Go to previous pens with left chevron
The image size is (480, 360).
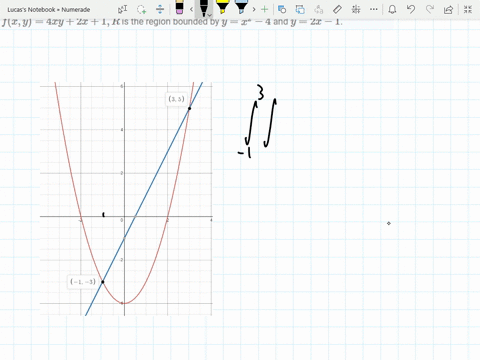click(x=191, y=9)
